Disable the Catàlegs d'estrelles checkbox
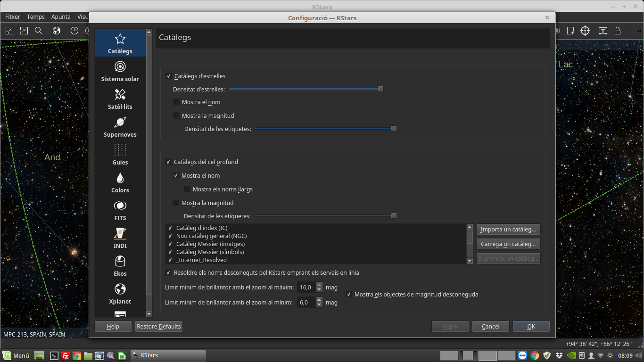This screenshot has width=644, height=362. click(x=169, y=76)
